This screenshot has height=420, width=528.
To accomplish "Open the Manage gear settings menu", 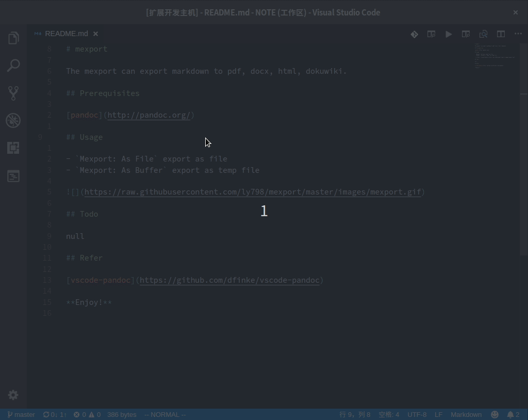I will click(13, 395).
